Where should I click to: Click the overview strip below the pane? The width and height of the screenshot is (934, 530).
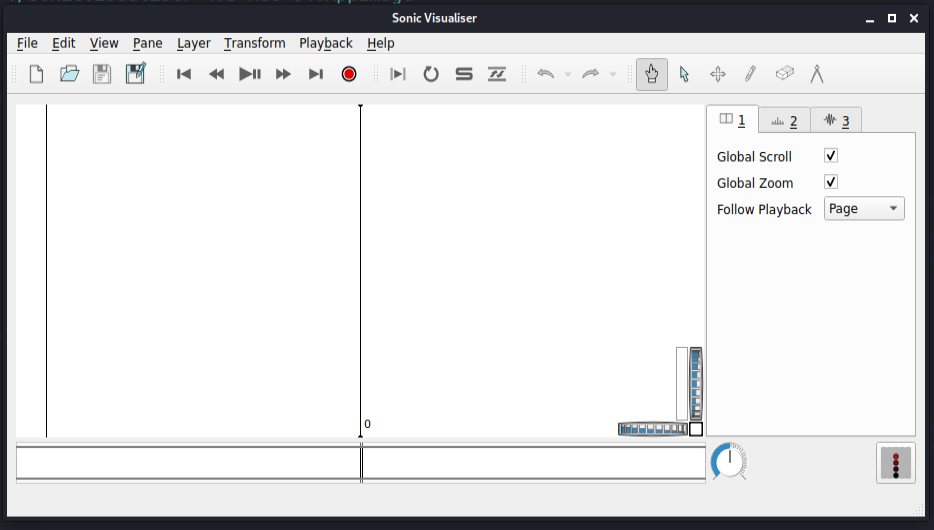click(361, 463)
